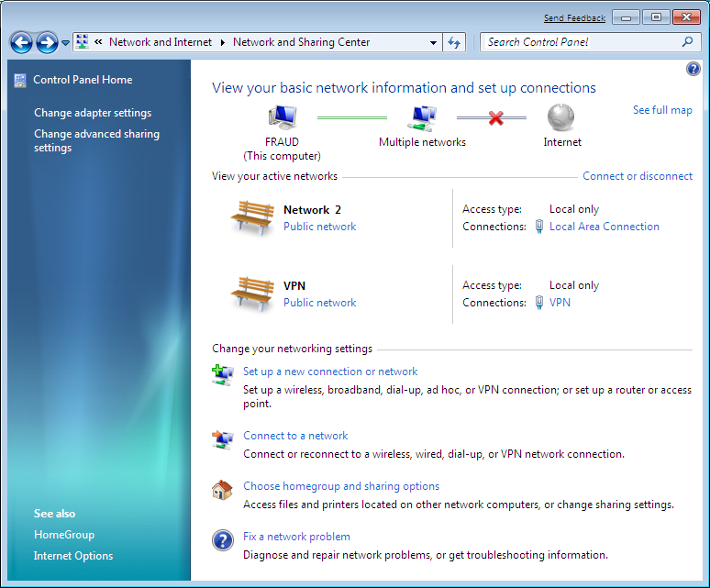The image size is (710, 588).
Task: Click the red X connection error mark
Action: click(x=496, y=118)
